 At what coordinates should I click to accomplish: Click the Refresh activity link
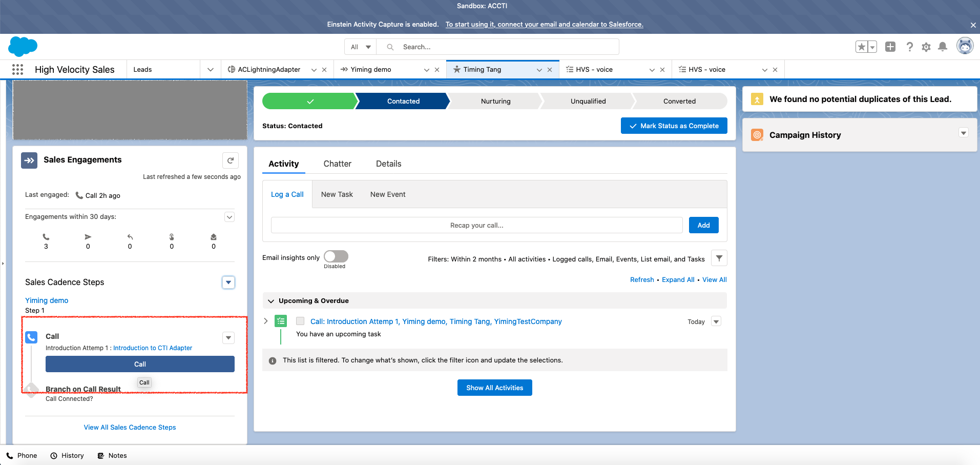click(x=642, y=279)
